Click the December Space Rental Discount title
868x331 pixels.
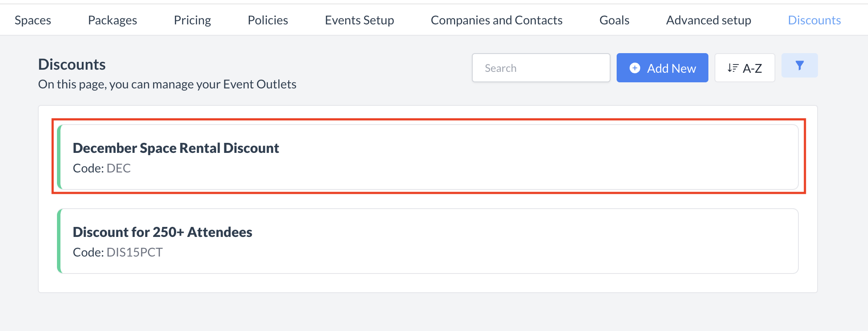(176, 148)
